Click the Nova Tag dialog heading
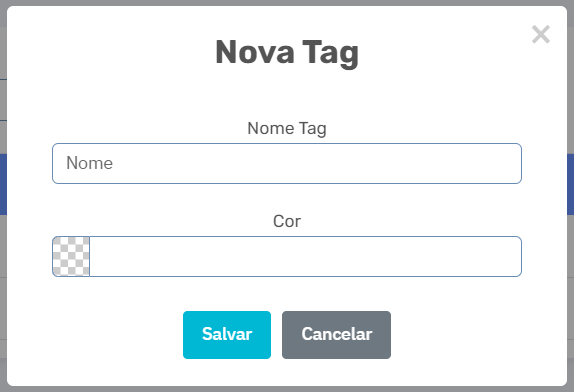 pyautogui.click(x=287, y=53)
